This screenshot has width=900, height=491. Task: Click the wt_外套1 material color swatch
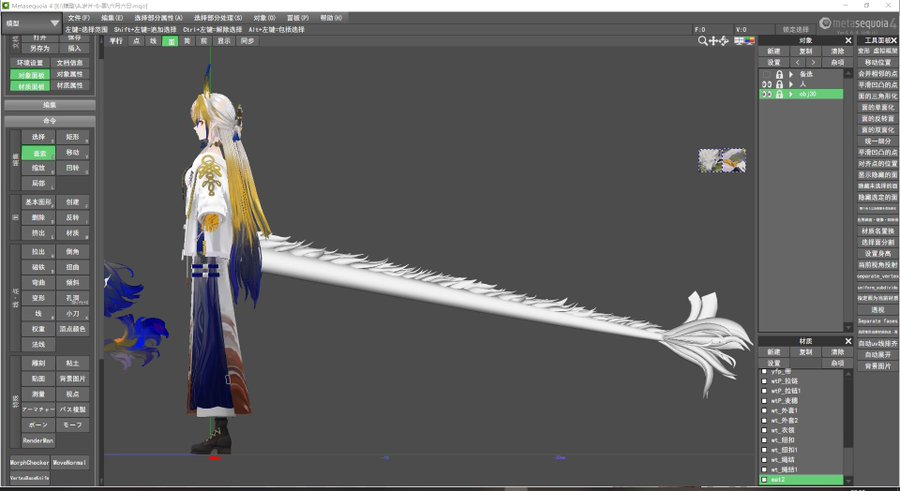(765, 411)
